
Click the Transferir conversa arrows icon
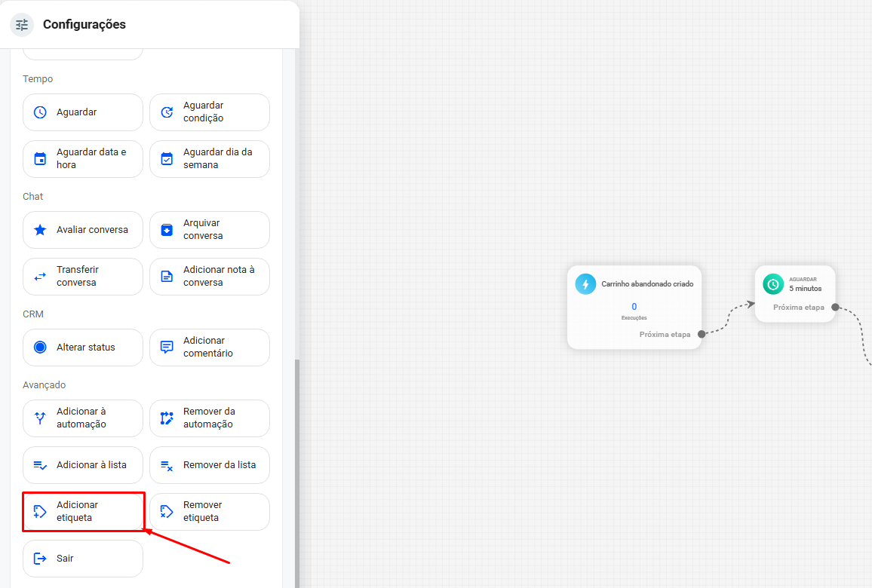[40, 276]
